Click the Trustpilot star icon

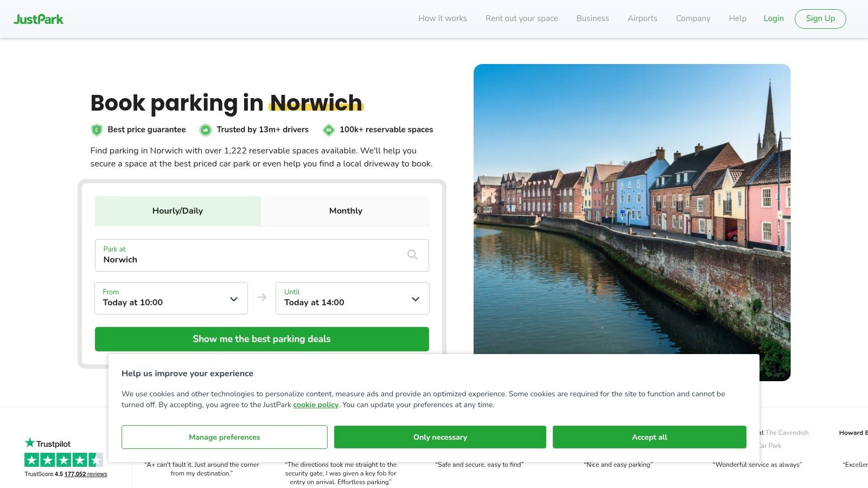pyautogui.click(x=30, y=444)
